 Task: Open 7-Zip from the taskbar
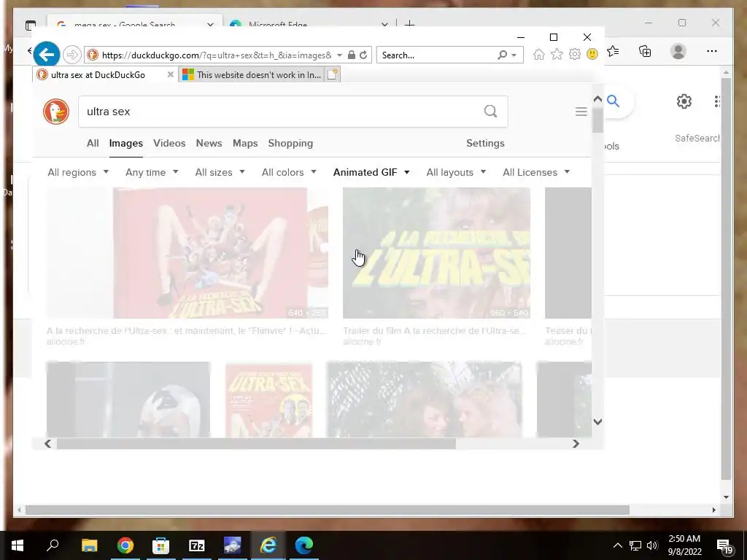click(x=197, y=545)
